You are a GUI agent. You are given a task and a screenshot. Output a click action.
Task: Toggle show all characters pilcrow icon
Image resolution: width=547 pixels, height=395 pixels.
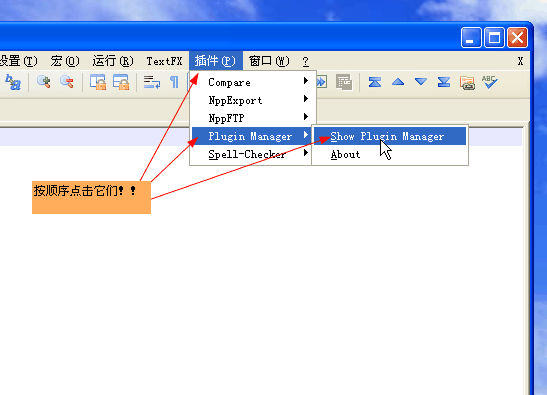click(x=174, y=82)
